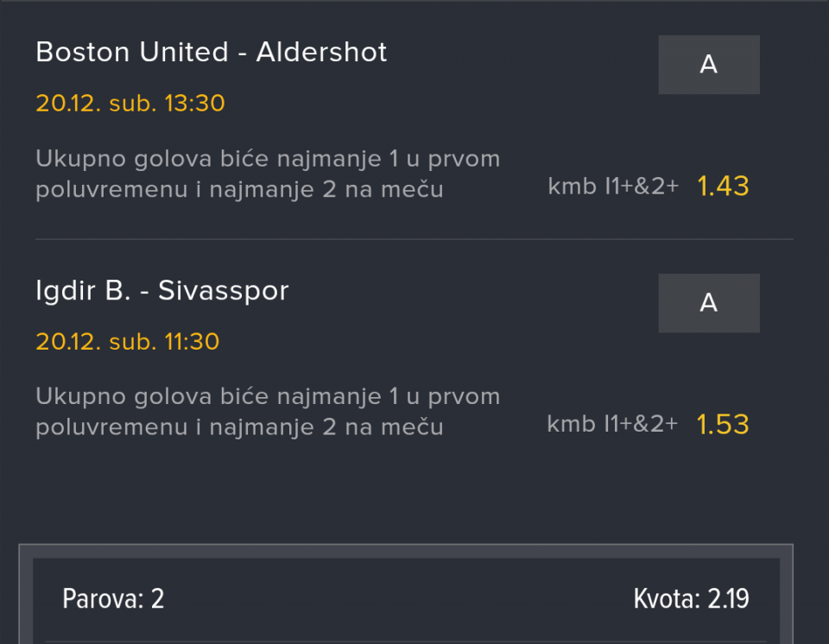This screenshot has width=829, height=644.
Task: Click the 1.43 odds value
Action: [723, 186]
